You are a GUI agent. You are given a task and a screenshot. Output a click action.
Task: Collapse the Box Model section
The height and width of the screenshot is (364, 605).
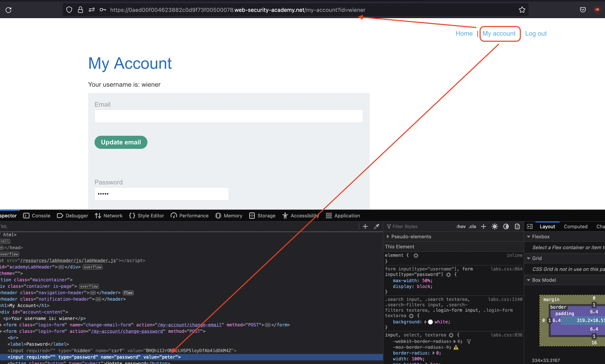[529, 280]
